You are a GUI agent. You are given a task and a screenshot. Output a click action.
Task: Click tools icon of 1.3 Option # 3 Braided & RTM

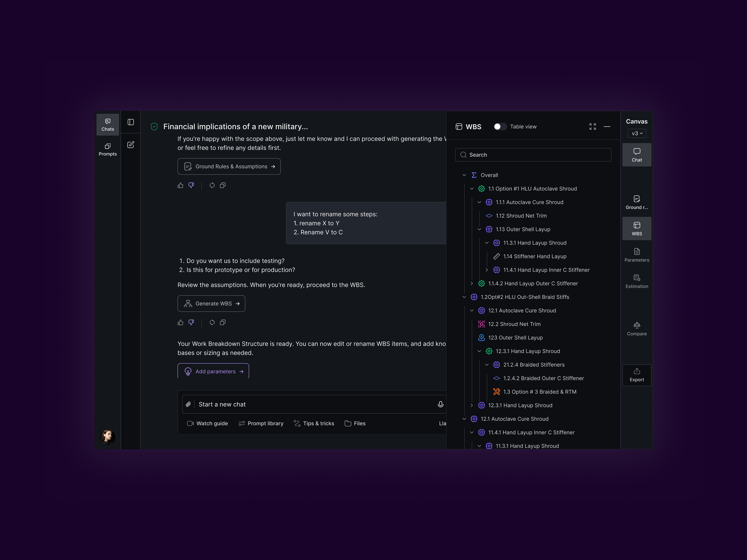tap(496, 392)
